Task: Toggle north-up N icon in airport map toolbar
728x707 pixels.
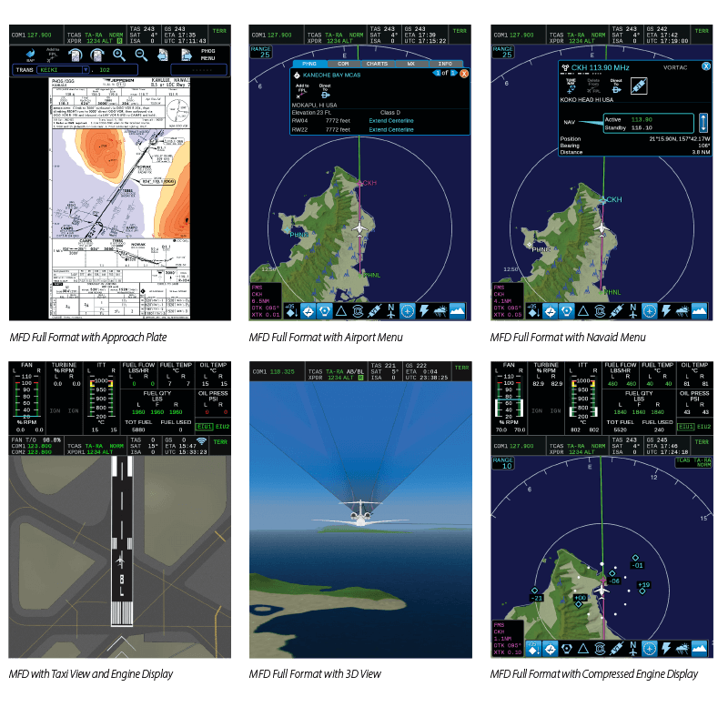Action: coord(391,310)
